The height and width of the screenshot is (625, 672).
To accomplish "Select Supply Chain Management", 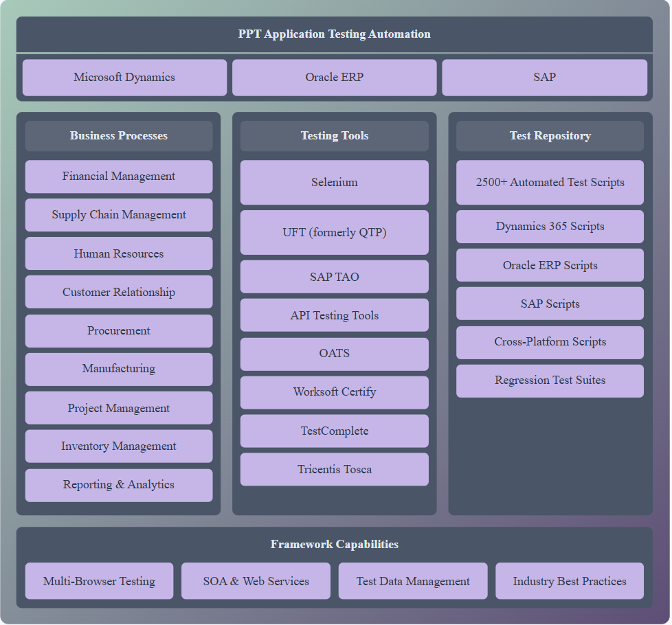I will pyautogui.click(x=119, y=215).
